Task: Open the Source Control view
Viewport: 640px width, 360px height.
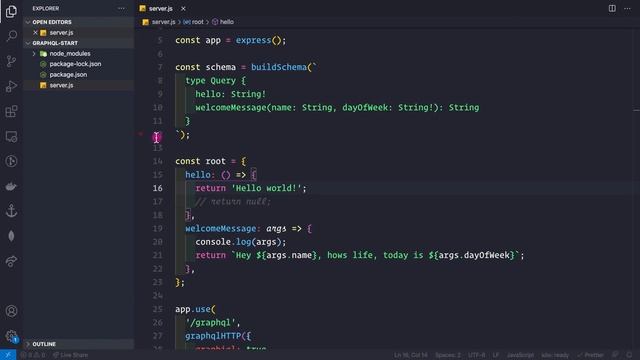Action: pyautogui.click(x=11, y=61)
